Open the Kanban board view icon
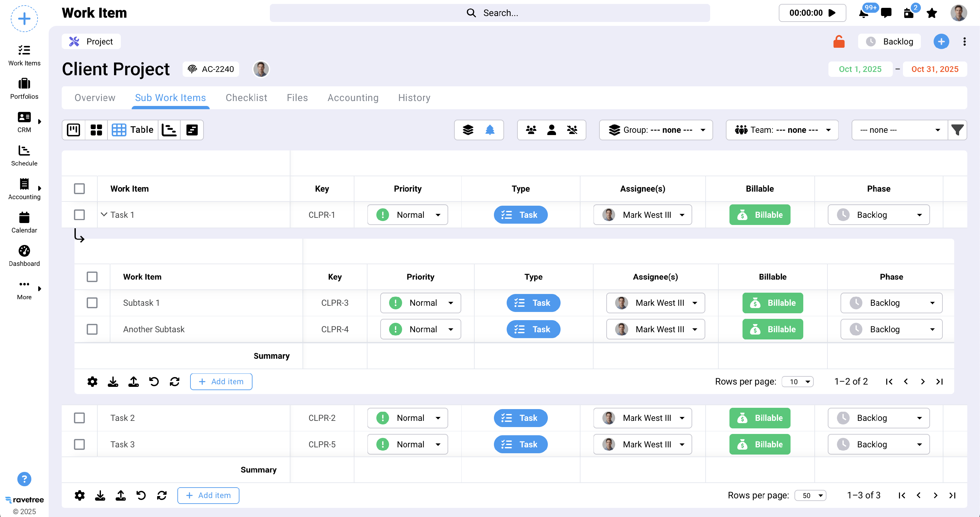The height and width of the screenshot is (517, 980). click(x=73, y=130)
